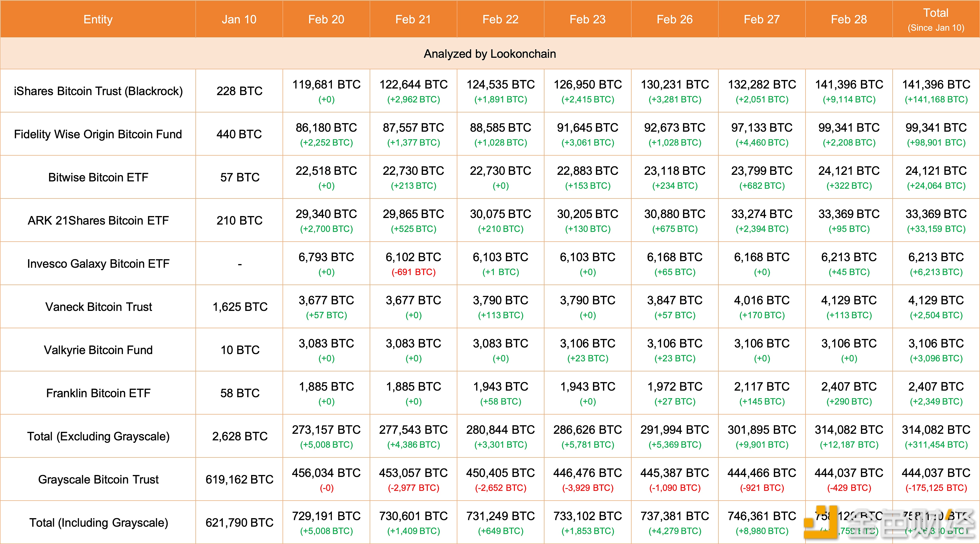Screen dimensions: 980x544
Task: Click the ARK 21Shares Bitcoin ETF label
Action: click(x=98, y=220)
